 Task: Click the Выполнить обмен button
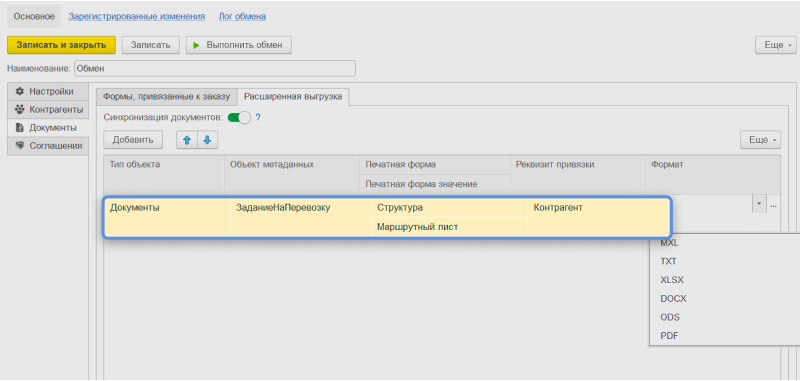coord(239,45)
